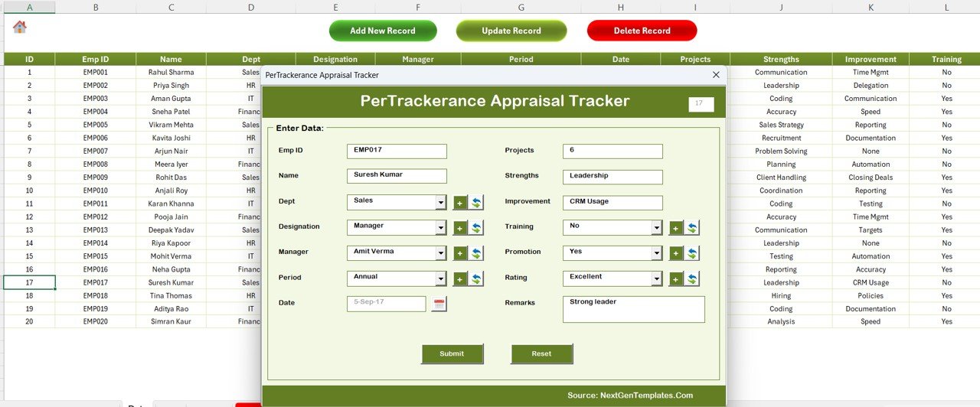Refresh the Training list
Image resolution: width=980 pixels, height=407 pixels.
click(692, 228)
